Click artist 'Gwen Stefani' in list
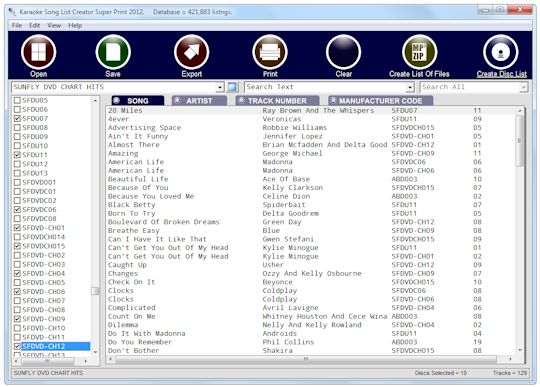The height and width of the screenshot is (387, 540). 288,239
